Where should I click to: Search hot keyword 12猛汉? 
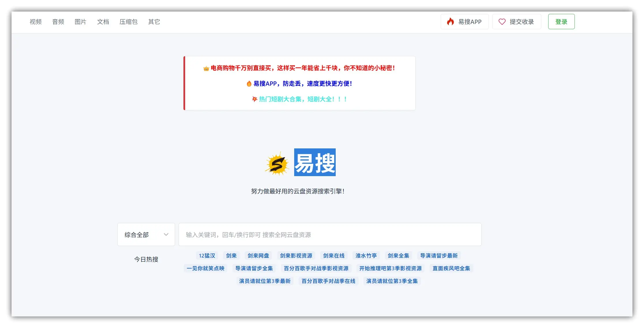tap(207, 256)
